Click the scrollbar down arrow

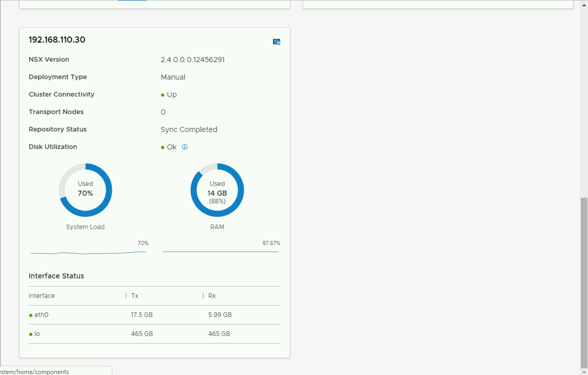coord(584,372)
